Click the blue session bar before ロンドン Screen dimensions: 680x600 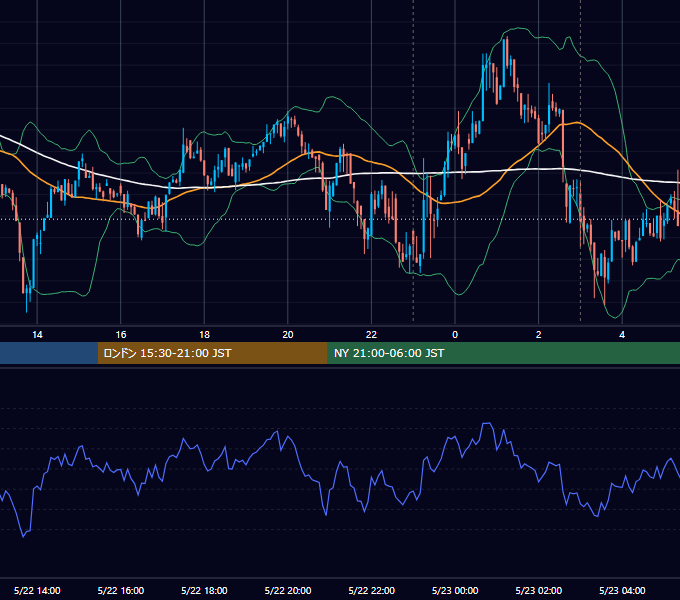pyautogui.click(x=49, y=353)
